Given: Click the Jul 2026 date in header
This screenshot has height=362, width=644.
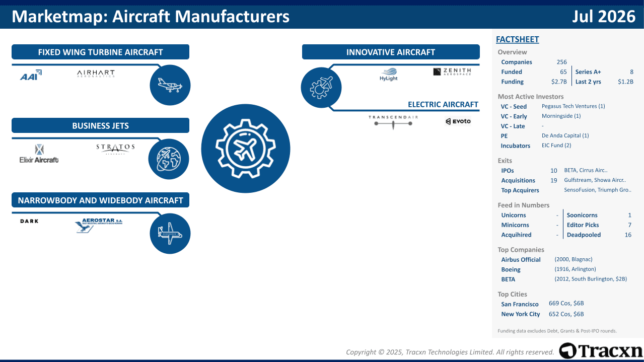Looking at the screenshot, I should click(x=604, y=17).
